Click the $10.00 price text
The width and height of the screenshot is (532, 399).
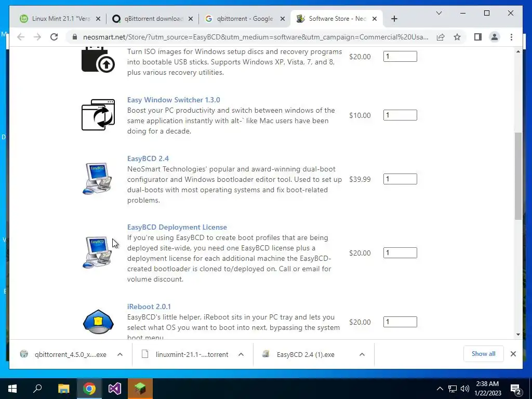coord(360,115)
